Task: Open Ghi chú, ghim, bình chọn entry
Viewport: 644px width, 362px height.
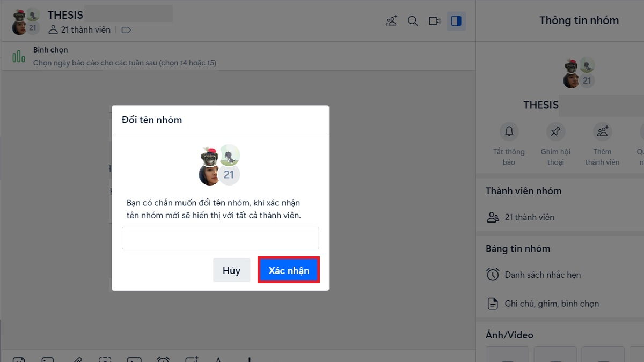Action: [552, 304]
